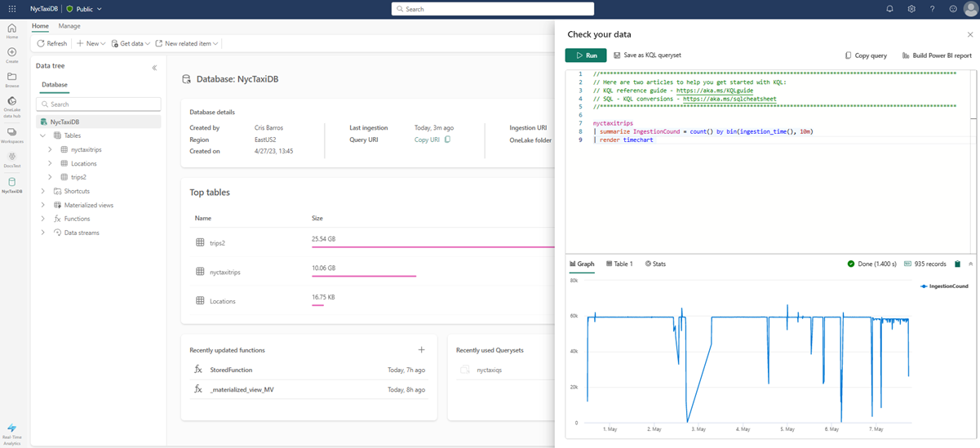The image size is (980, 448).
Task: Open _materialized_view_MV function
Action: (x=242, y=389)
